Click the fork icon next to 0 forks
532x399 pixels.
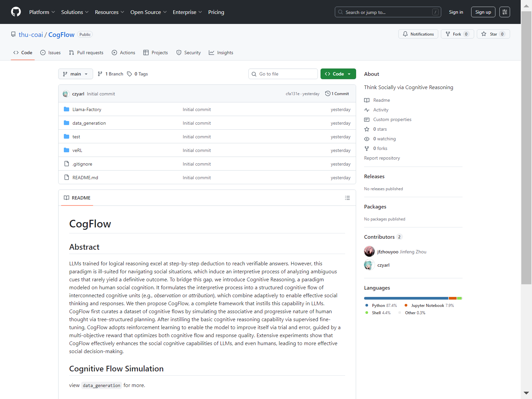point(367,148)
